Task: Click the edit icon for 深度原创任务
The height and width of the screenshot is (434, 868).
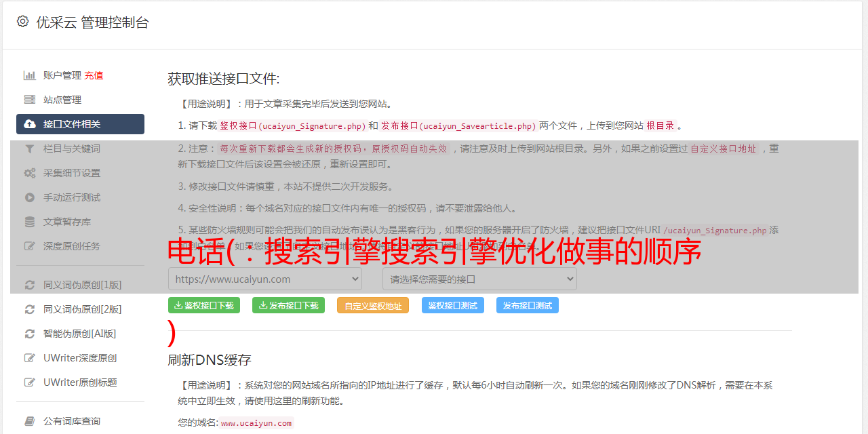Action: [30, 246]
